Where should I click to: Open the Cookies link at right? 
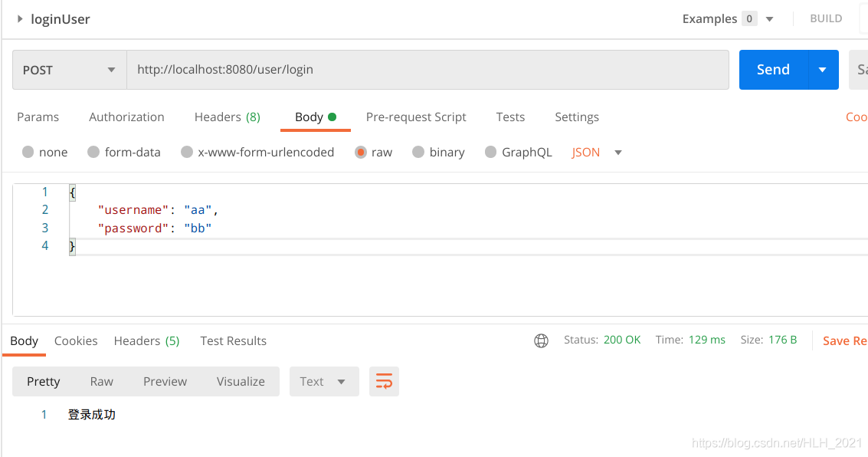857,117
